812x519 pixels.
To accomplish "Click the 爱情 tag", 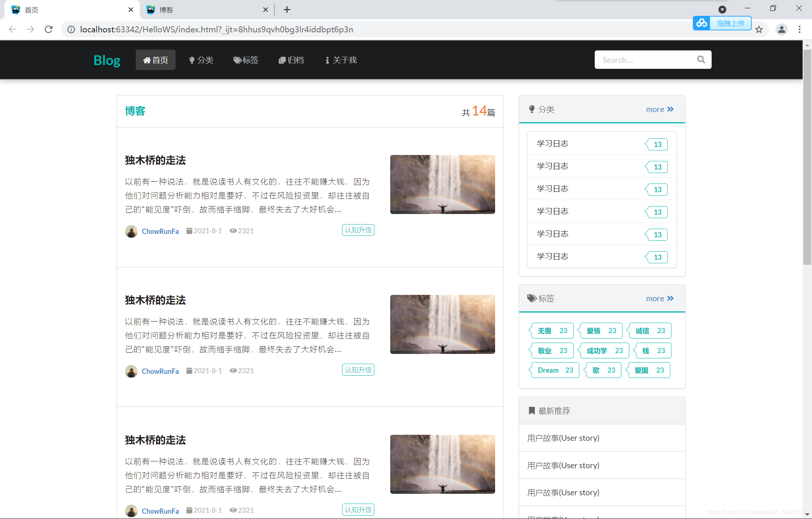I will tap(600, 331).
